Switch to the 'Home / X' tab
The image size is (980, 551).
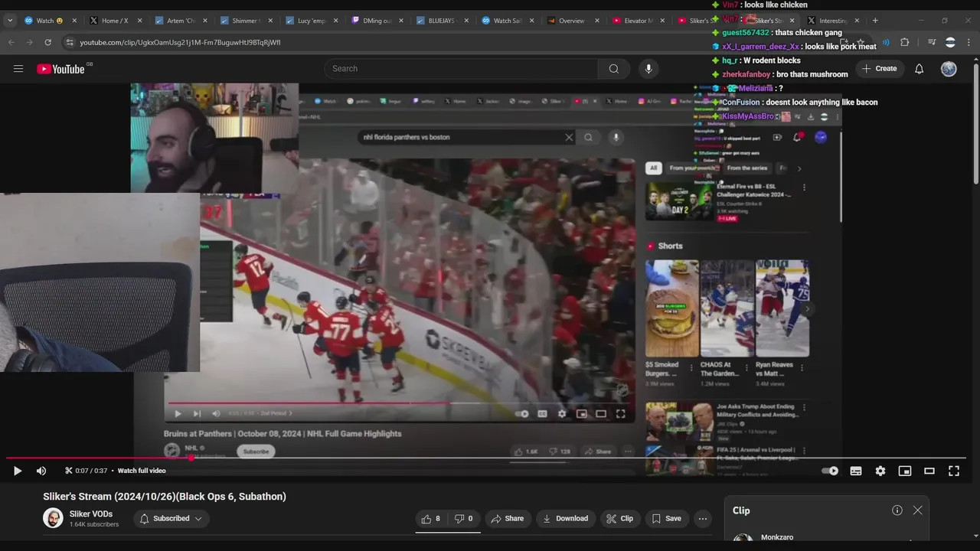tap(114, 21)
